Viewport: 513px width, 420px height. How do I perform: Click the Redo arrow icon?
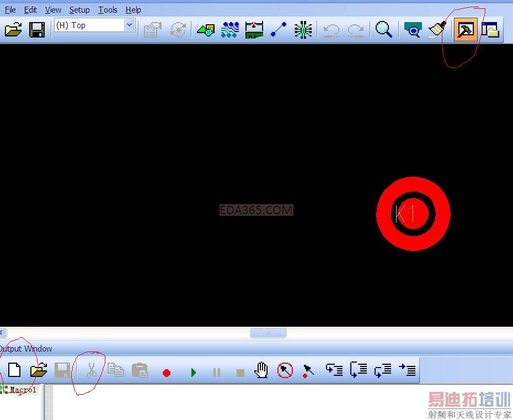(356, 30)
